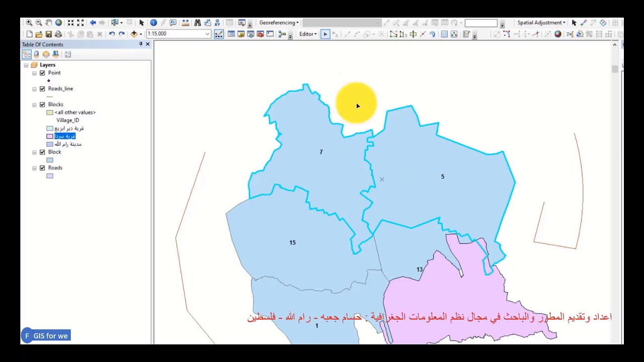Toggle the Editor toolbar icon
The height and width of the screenshot is (362, 644).
click(x=219, y=34)
